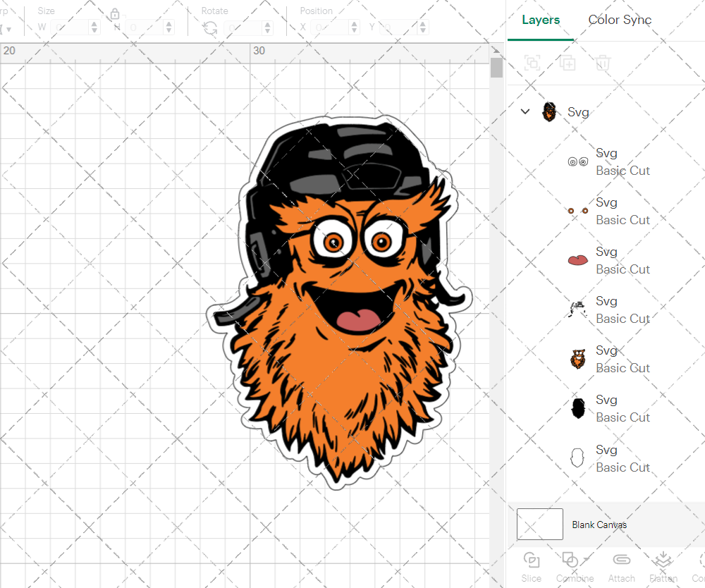705x588 pixels.
Task: Click the Rotate icon in the toolbar
Action: point(209,27)
